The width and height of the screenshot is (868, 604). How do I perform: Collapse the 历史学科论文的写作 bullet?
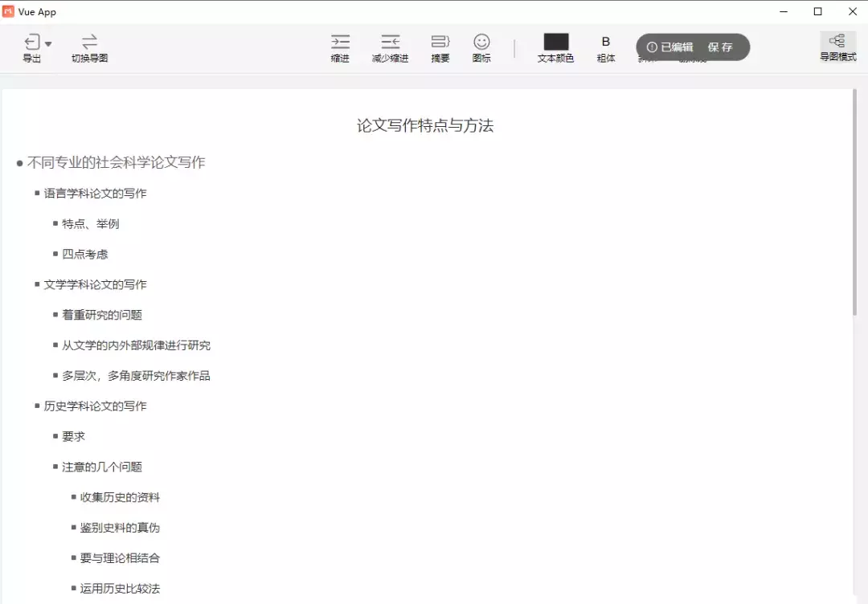tap(37, 406)
